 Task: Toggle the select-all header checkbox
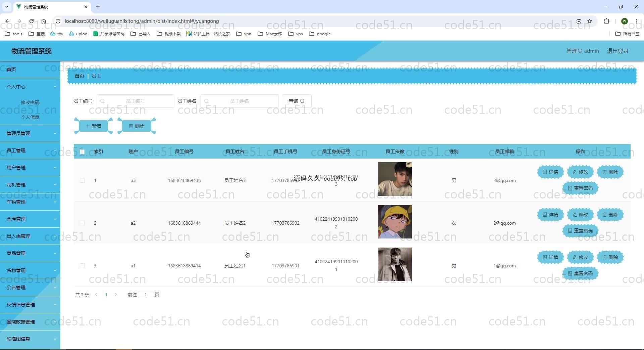coord(82,151)
